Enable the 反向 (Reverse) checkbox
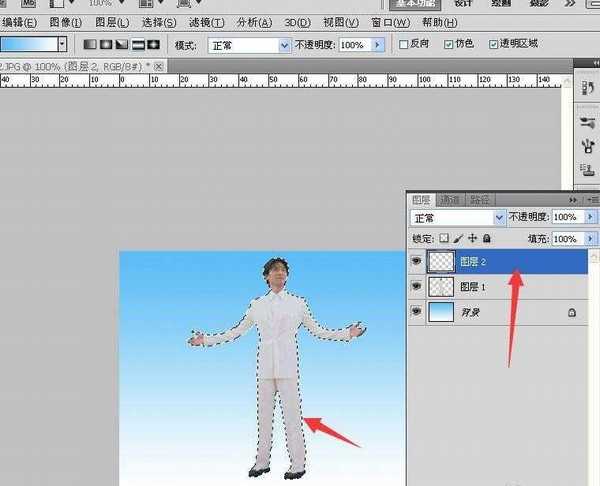The width and height of the screenshot is (600, 486). [404, 45]
